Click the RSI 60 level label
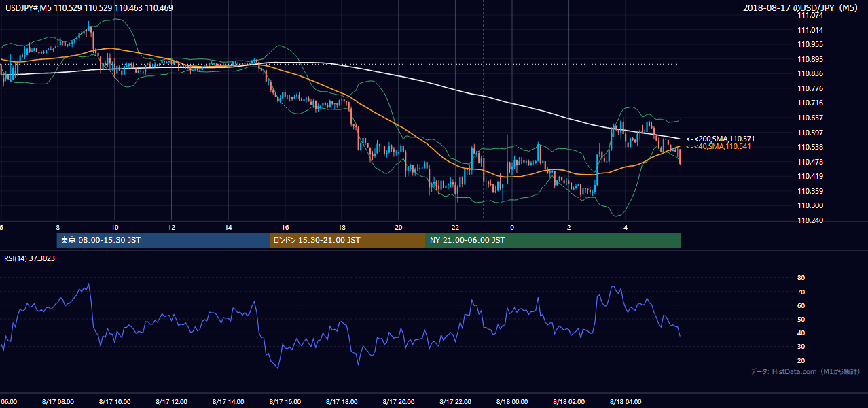Image resolution: width=868 pixels, height=408 pixels. tap(801, 305)
